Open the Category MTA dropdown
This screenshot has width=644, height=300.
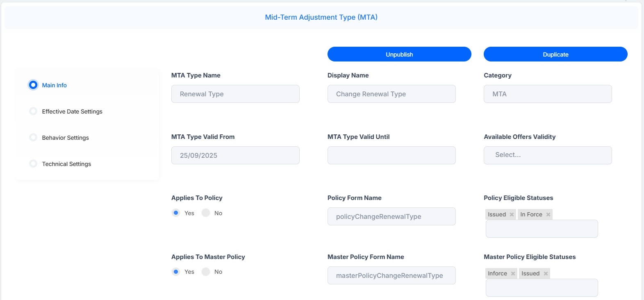(x=548, y=94)
